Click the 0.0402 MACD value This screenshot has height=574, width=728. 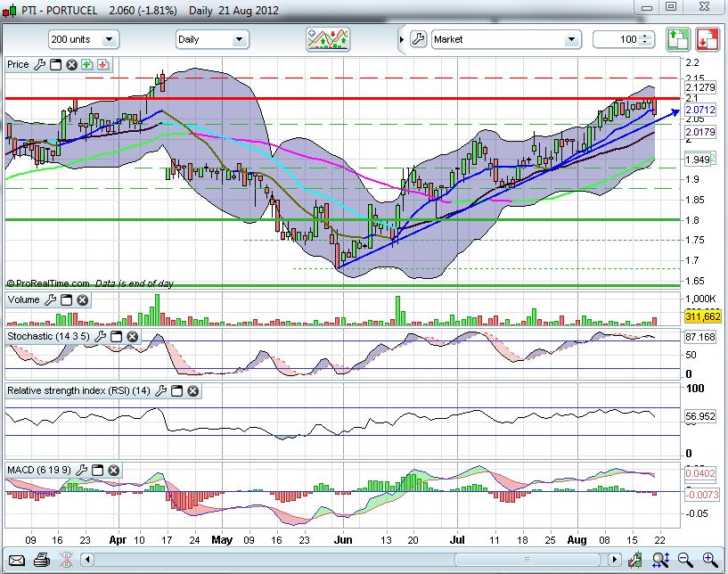click(700, 473)
